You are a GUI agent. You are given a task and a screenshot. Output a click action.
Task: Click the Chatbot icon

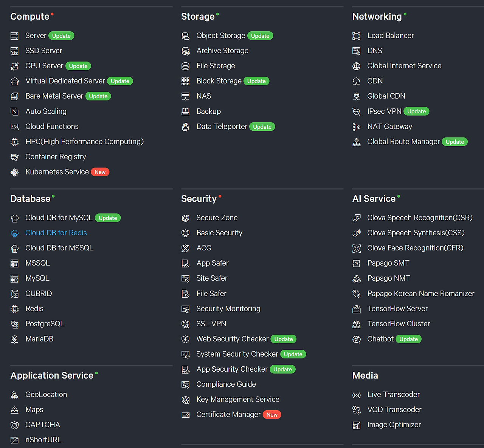point(356,339)
